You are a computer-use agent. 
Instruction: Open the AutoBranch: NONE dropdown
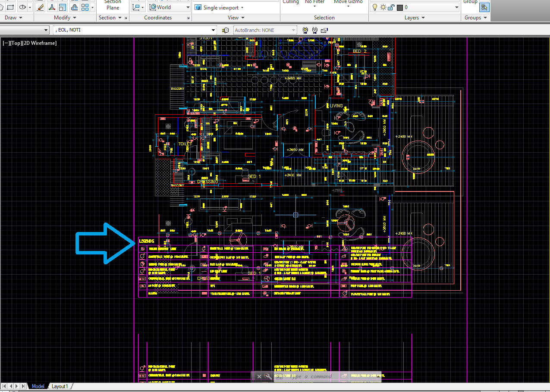[x=265, y=30]
